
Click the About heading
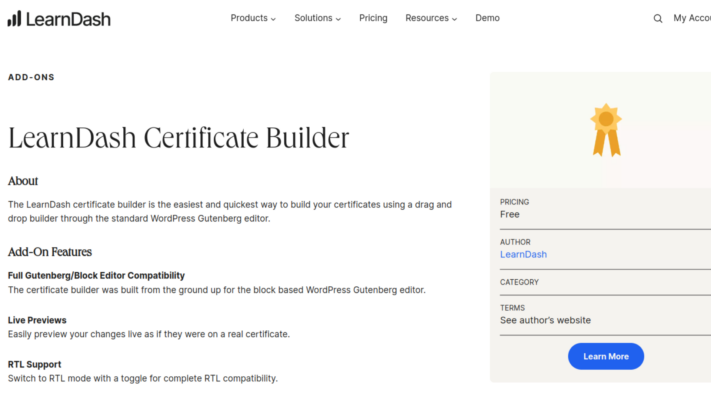[x=23, y=181]
